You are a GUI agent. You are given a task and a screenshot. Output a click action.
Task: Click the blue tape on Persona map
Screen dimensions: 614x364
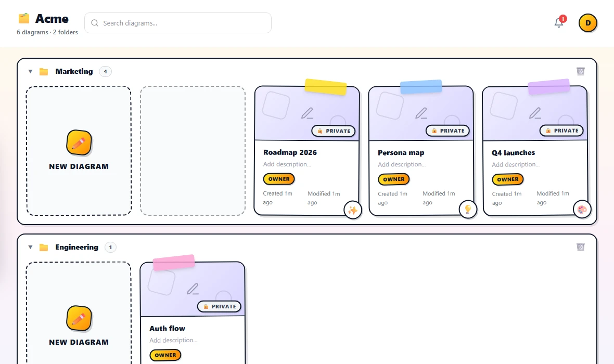pos(421,86)
